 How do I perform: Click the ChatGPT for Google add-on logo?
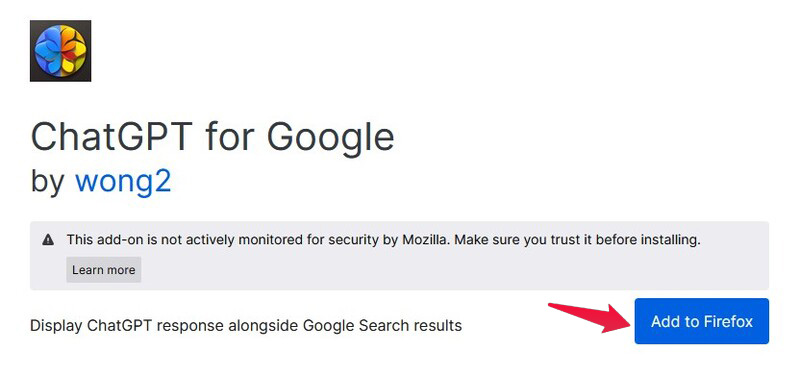pos(60,51)
